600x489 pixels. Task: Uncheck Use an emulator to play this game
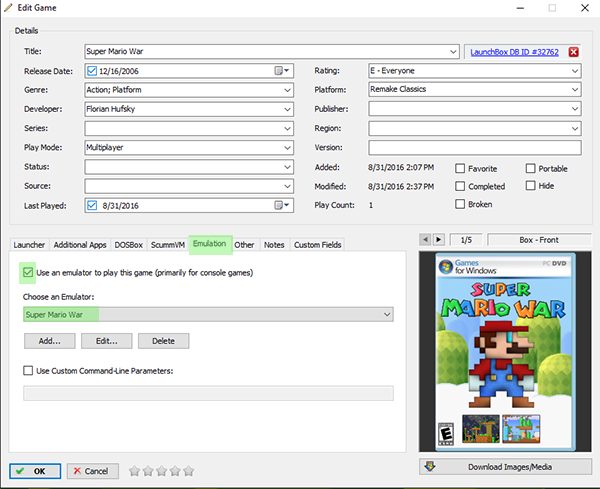(x=28, y=272)
